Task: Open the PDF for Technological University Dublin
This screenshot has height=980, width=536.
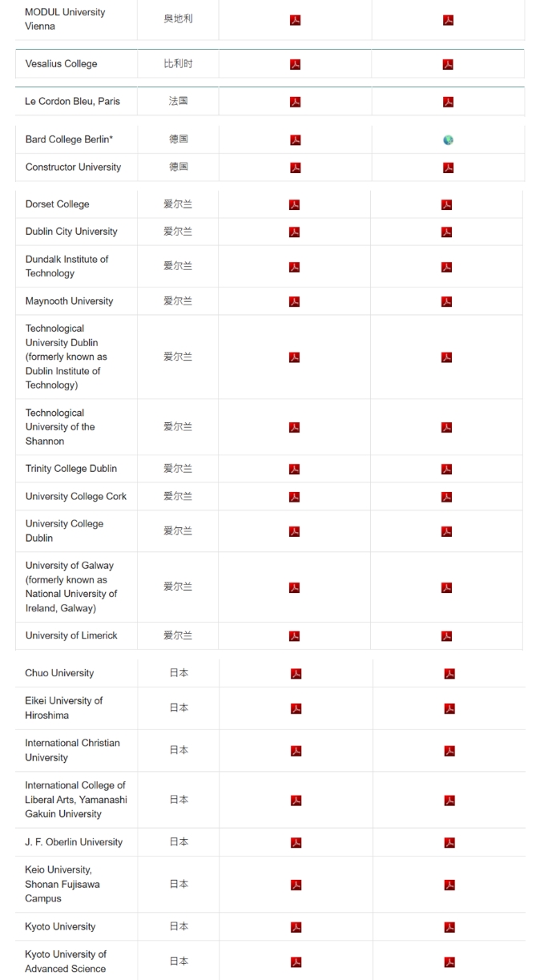Action: pyautogui.click(x=295, y=356)
